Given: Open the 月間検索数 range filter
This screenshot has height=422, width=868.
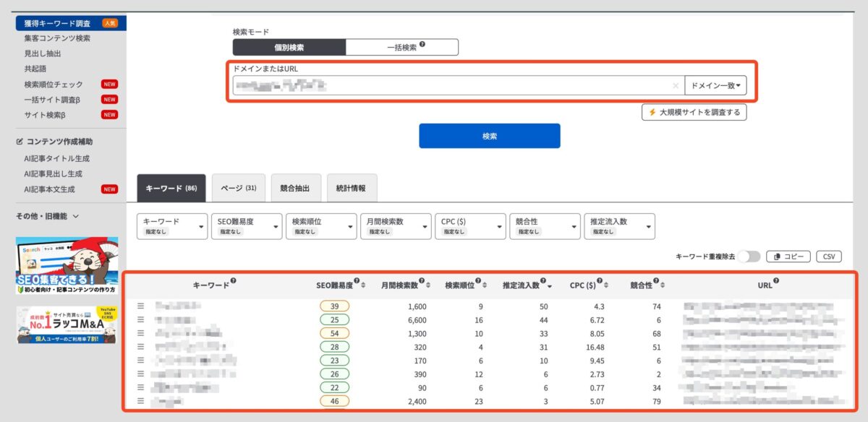Looking at the screenshot, I should pyautogui.click(x=395, y=226).
